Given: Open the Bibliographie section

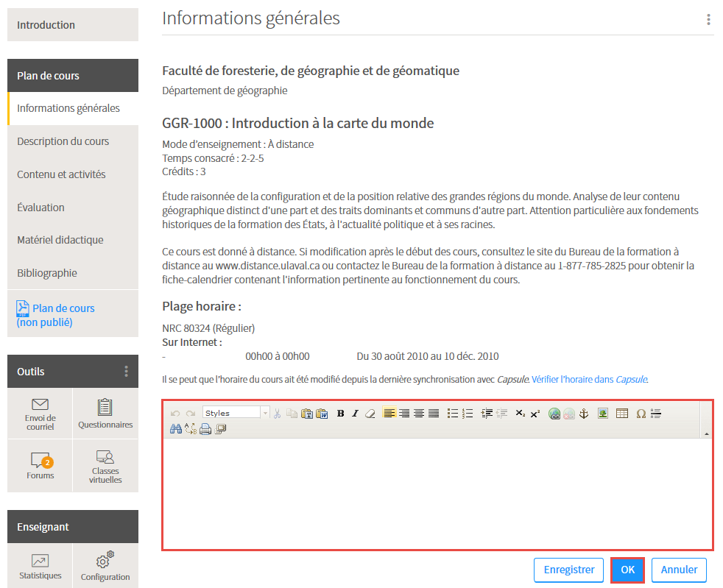Looking at the screenshot, I should pos(73,273).
